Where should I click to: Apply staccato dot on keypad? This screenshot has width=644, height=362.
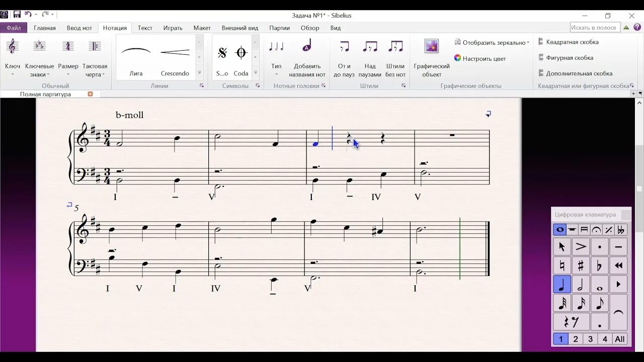click(600, 247)
